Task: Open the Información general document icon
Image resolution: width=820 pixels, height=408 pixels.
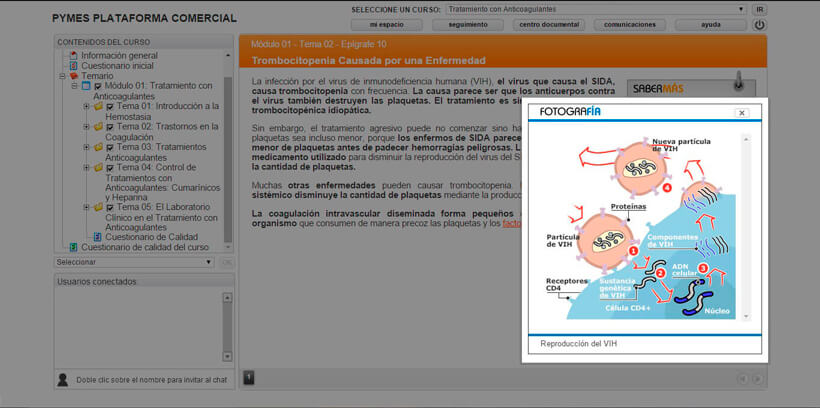Action: click(73, 55)
